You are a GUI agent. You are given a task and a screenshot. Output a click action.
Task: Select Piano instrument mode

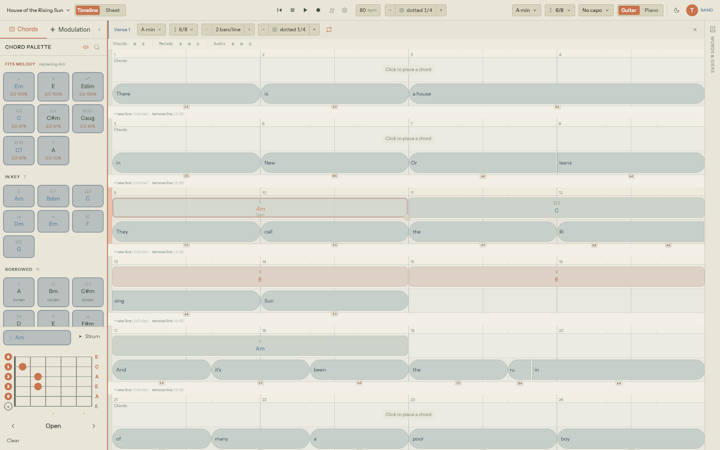click(651, 10)
